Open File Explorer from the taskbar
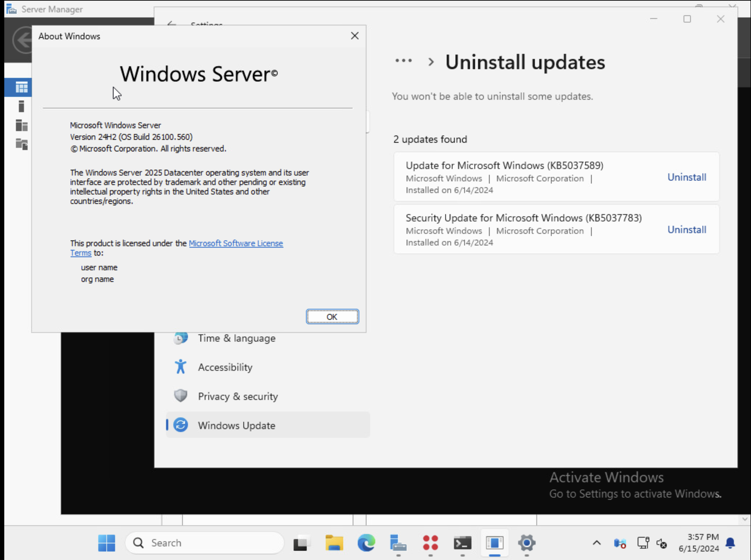 click(x=334, y=543)
